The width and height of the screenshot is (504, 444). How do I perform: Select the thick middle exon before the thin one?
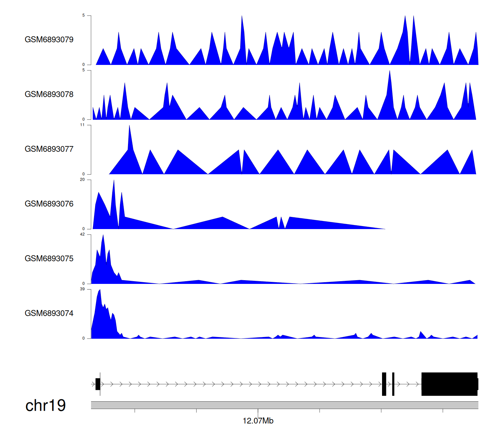pyautogui.click(x=384, y=384)
